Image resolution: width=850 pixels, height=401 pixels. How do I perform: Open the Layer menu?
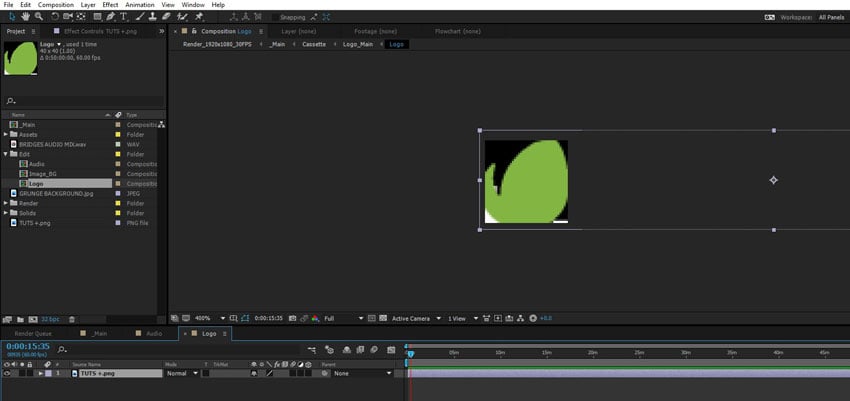coord(88,5)
